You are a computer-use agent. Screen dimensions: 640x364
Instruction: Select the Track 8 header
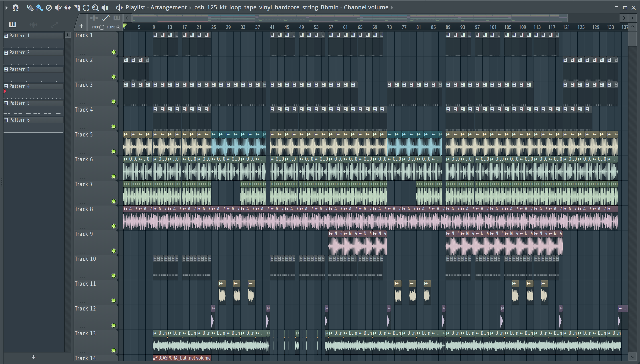96,218
